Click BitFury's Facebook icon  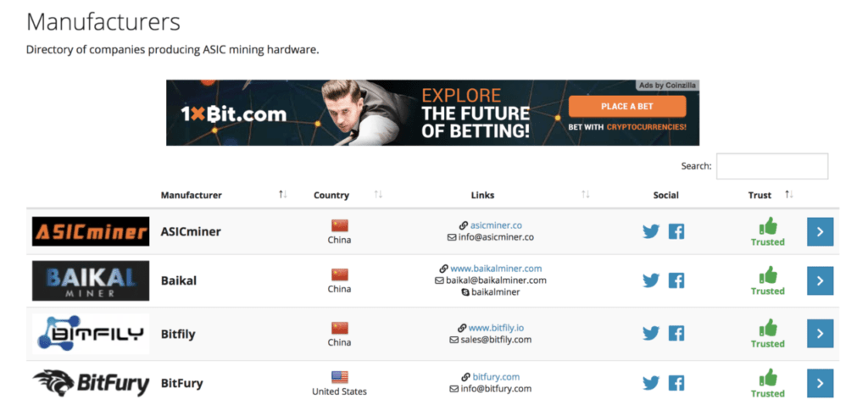pyautogui.click(x=676, y=383)
